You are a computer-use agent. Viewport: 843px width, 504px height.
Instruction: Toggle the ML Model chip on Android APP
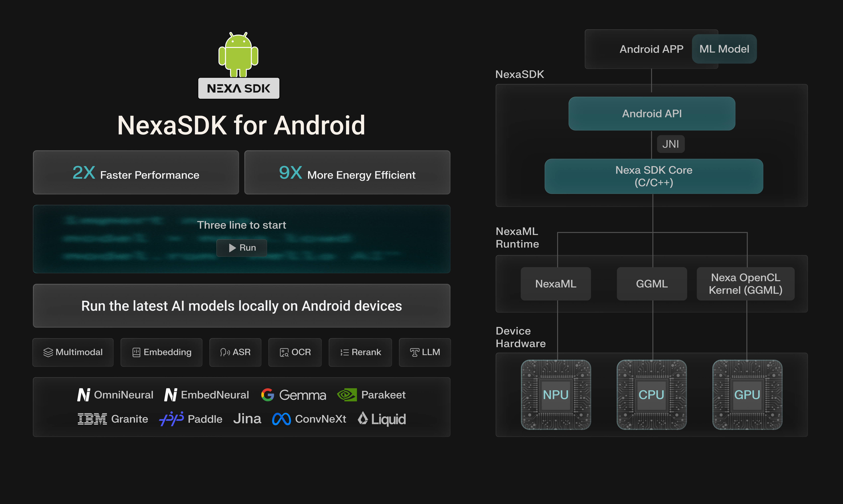pyautogui.click(x=724, y=49)
